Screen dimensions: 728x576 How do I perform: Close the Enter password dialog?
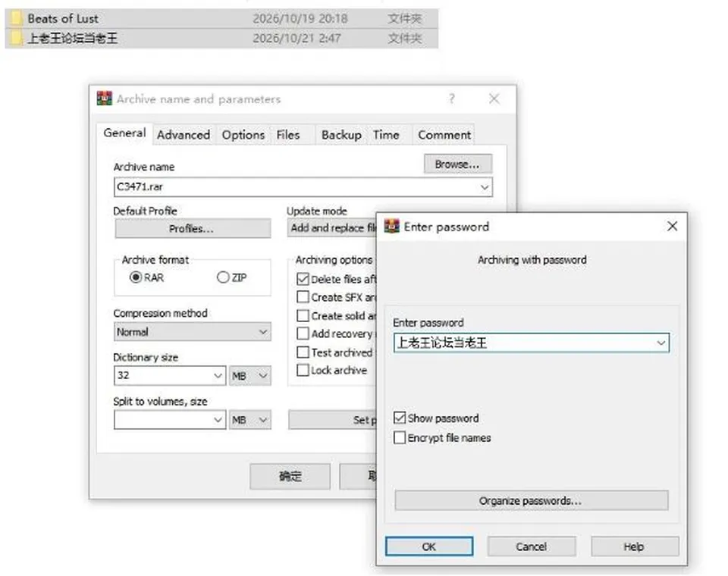click(672, 227)
